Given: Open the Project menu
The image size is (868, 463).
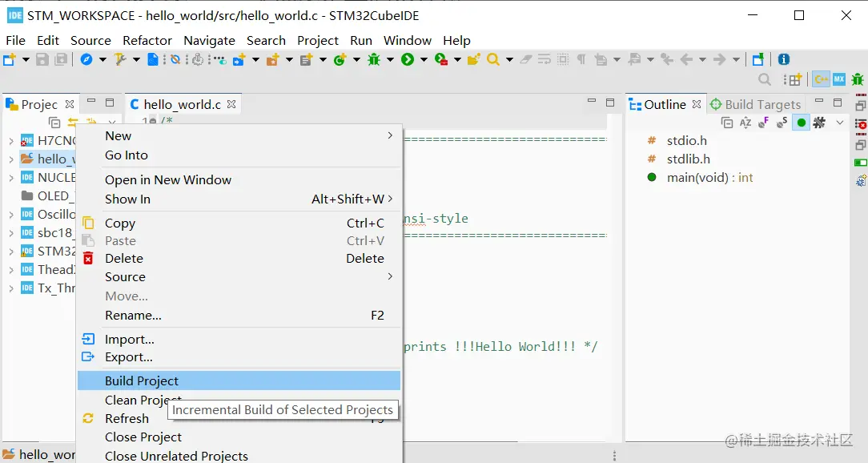Looking at the screenshot, I should (x=318, y=40).
